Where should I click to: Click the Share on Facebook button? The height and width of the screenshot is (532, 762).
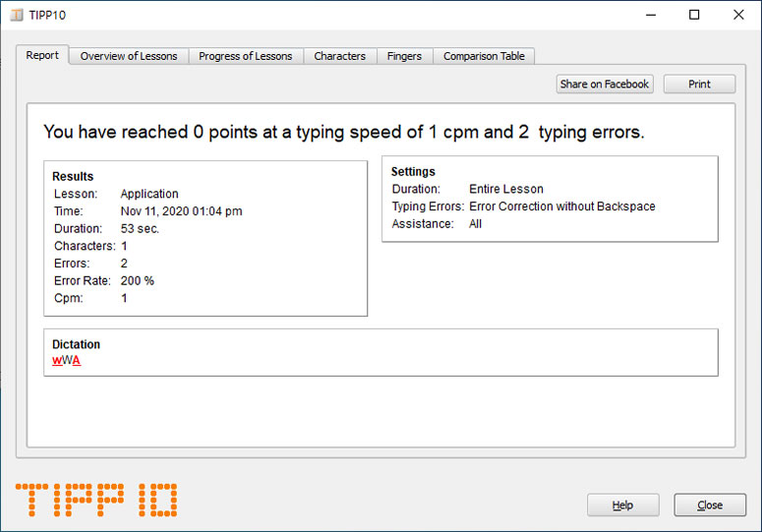click(x=605, y=84)
